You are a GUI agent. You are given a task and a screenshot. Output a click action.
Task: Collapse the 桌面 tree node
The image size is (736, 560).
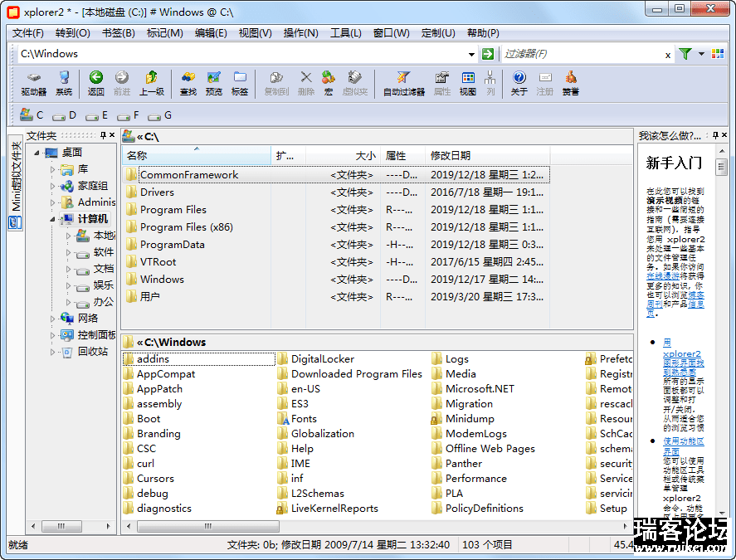point(37,153)
